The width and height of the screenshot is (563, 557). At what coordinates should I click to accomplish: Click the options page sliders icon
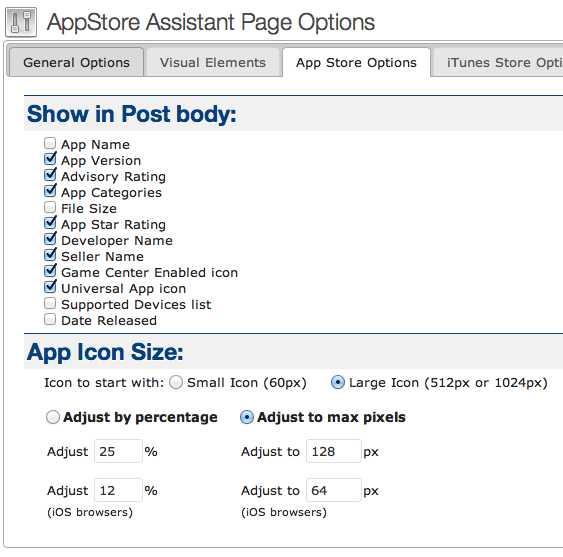21,22
